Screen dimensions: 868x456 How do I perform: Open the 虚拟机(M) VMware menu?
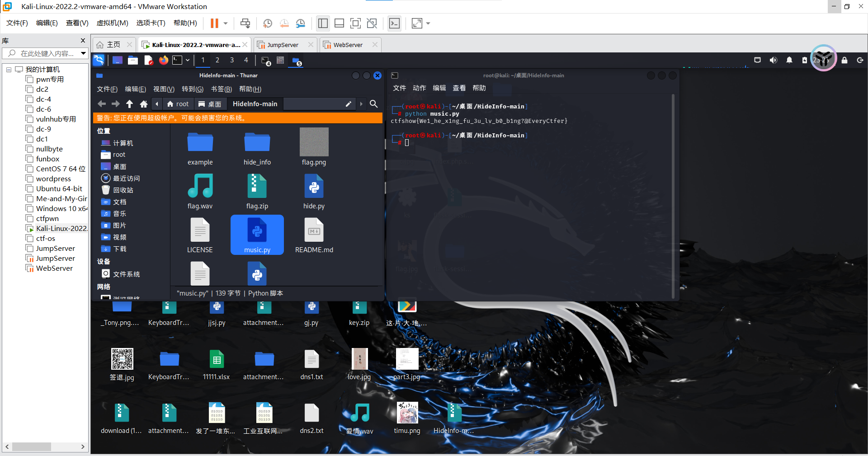point(112,23)
